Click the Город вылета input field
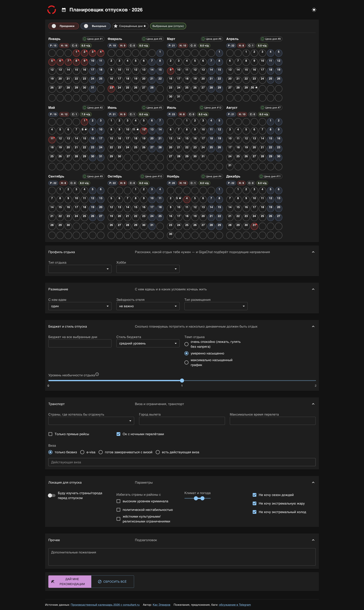Screen dimensions: 364x610 (182, 421)
